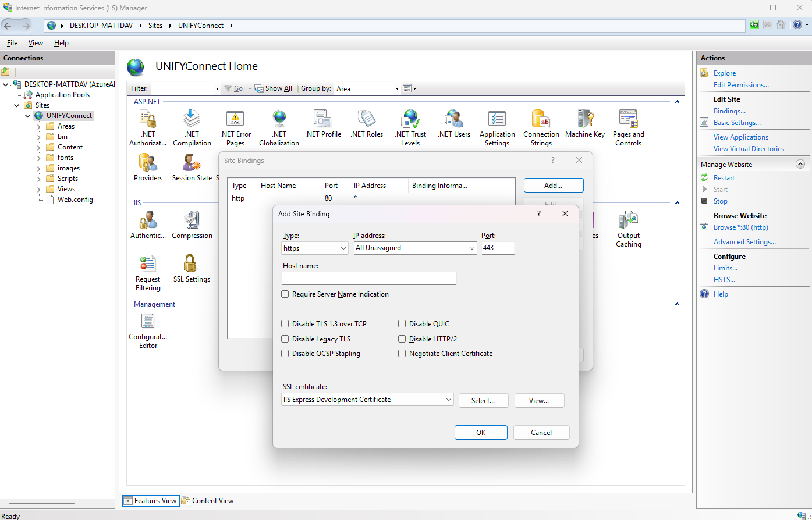Collapse the Manage Website actions section
This screenshot has height=520, width=812.
point(800,165)
